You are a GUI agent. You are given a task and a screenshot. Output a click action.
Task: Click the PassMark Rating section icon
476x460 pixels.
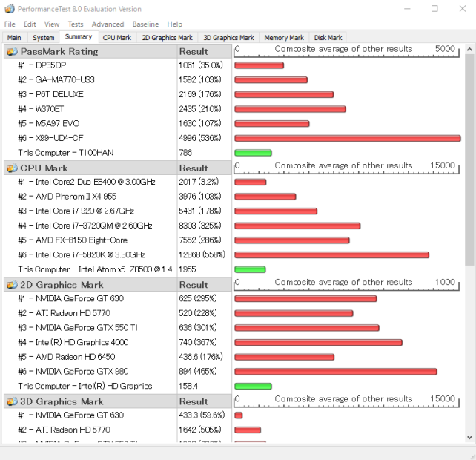[x=12, y=52]
